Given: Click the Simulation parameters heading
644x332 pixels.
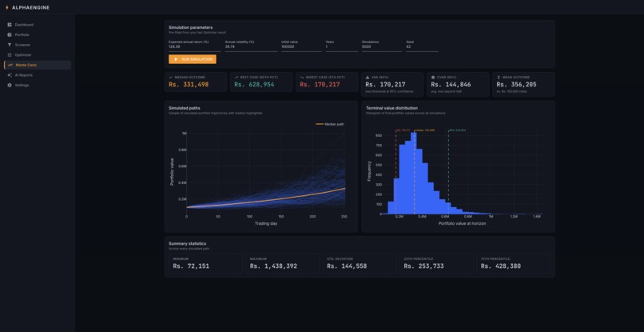Looking at the screenshot, I should (191, 27).
